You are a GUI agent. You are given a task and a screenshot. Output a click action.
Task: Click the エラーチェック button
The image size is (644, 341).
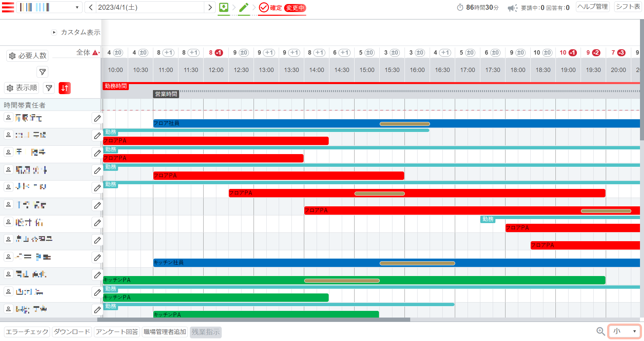[27, 332]
